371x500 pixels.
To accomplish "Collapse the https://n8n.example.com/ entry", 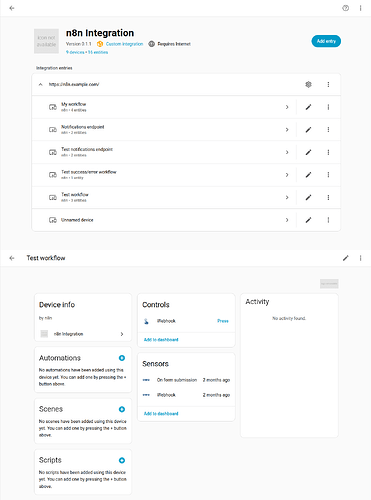I will [x=41, y=84].
